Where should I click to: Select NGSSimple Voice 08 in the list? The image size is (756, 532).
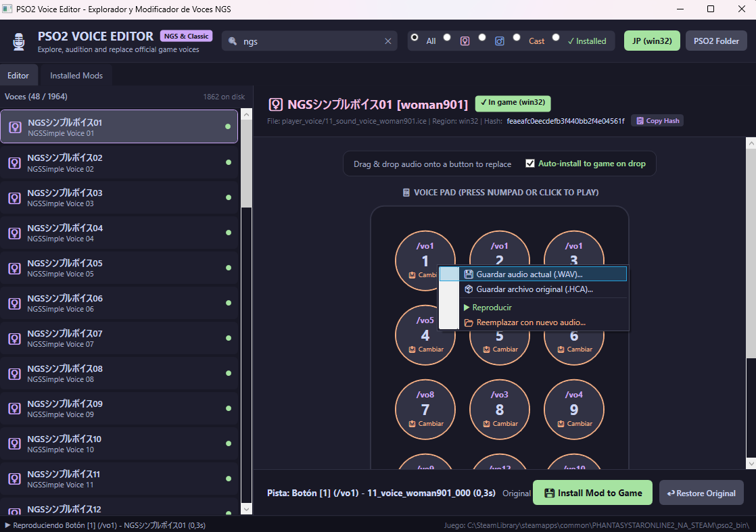(119, 373)
